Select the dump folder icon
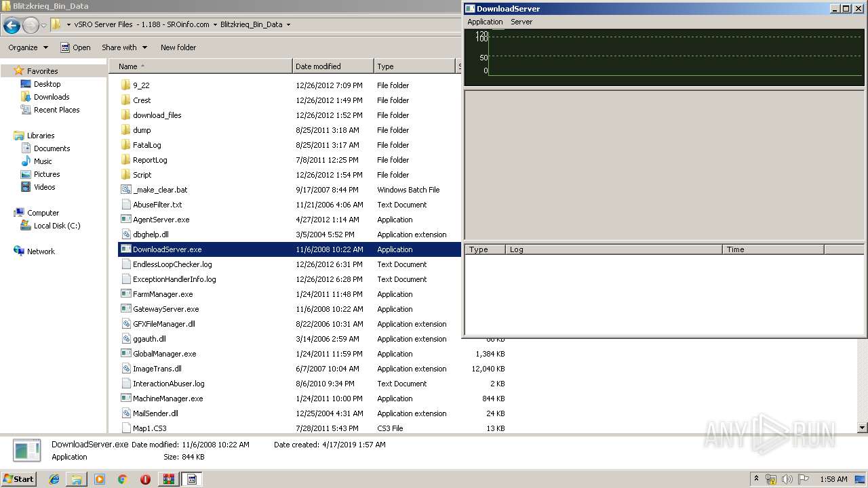The width and height of the screenshot is (868, 488). [x=125, y=130]
